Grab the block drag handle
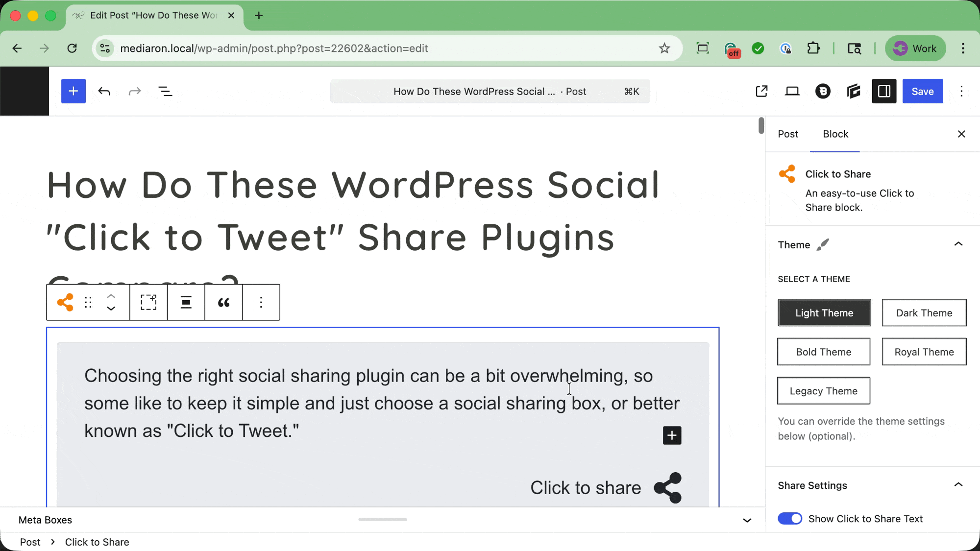Screen dimensions: 980x551 pyautogui.click(x=88, y=302)
